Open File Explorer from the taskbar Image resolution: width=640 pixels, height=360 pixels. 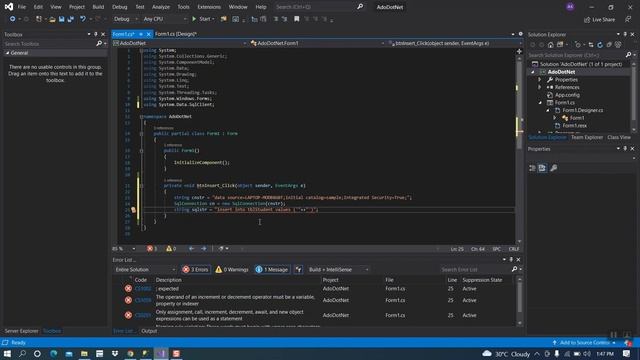tap(84, 353)
